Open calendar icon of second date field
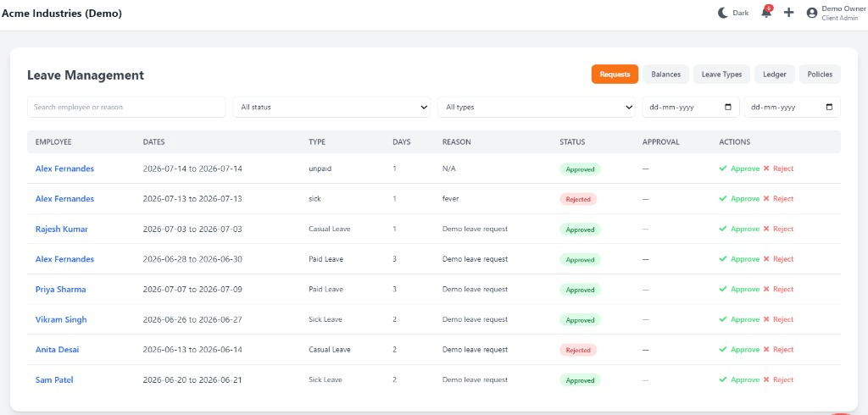 click(x=829, y=108)
